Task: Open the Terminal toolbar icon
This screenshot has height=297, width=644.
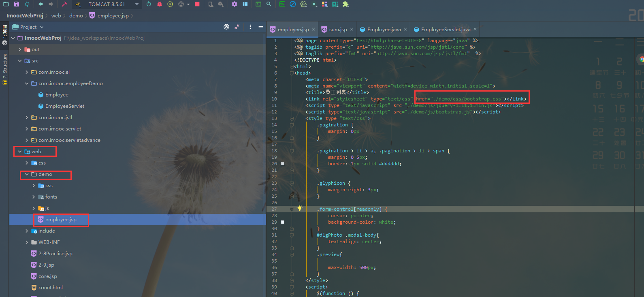Action: (258, 4)
